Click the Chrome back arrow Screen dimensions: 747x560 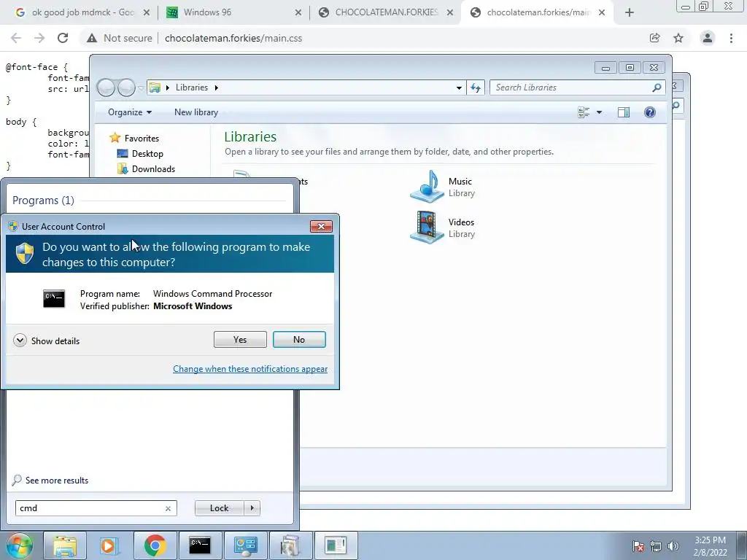coord(16,38)
